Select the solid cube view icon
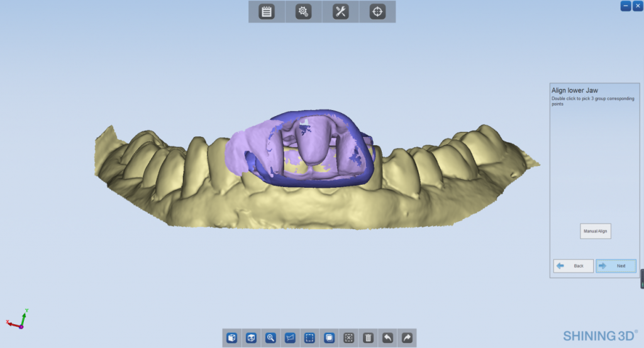The image size is (644, 348). (232, 338)
